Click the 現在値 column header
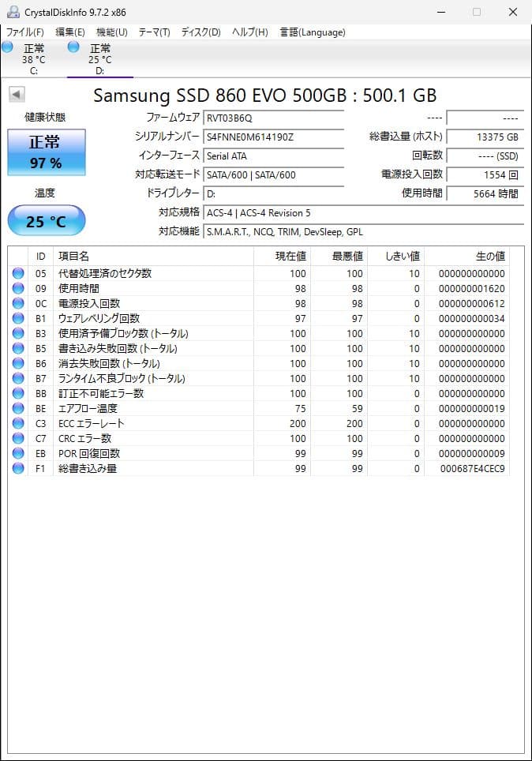The width and height of the screenshot is (532, 761). point(282,257)
